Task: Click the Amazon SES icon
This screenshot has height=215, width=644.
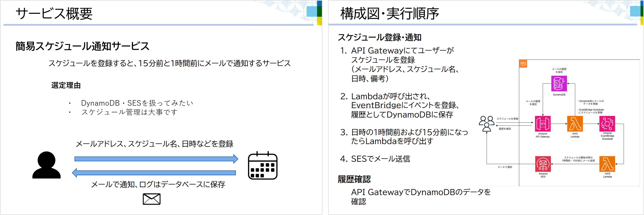Action: point(543,164)
